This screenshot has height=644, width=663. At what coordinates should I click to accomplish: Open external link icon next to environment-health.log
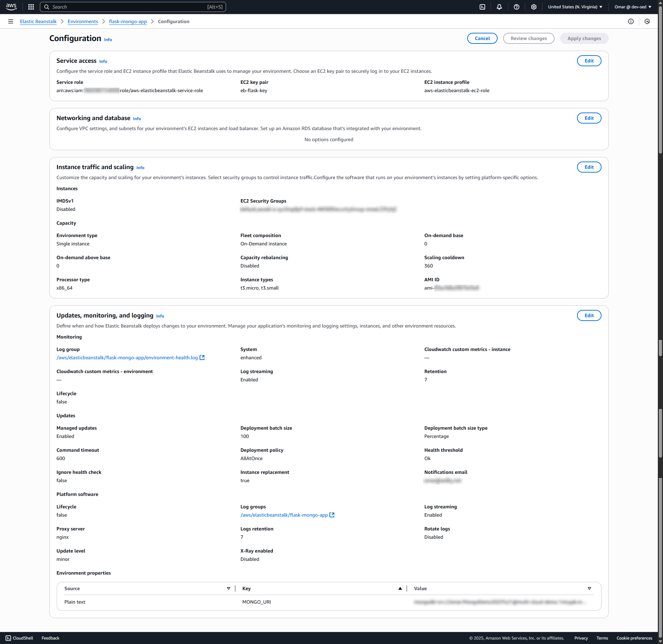[x=202, y=358]
